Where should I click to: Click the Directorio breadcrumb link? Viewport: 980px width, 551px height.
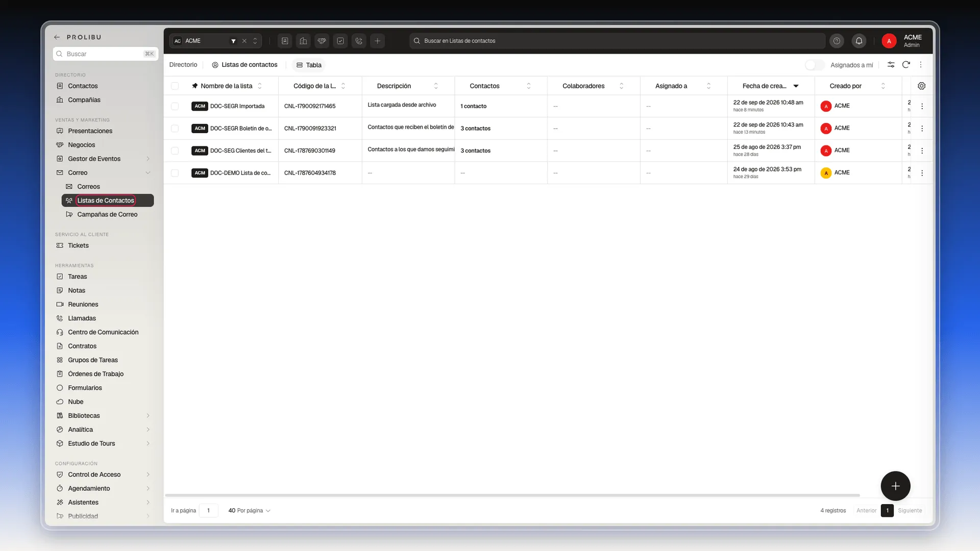183,65
